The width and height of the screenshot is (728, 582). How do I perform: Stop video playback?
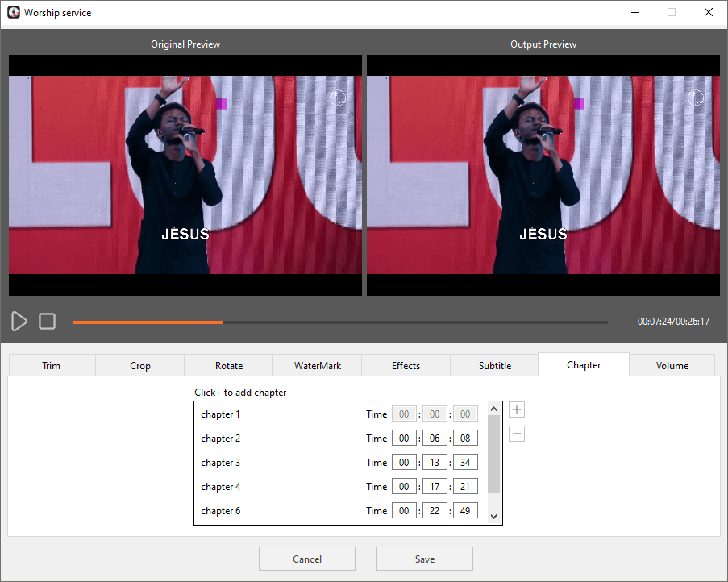tap(47, 321)
